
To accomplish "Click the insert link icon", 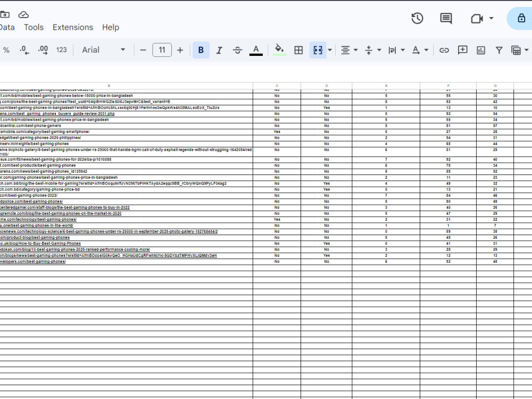I will (444, 50).
